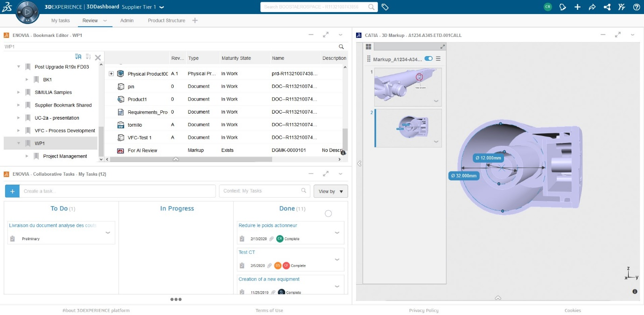The image size is (644, 315).
Task: Open the Privacy Policy link
Action: (x=424, y=310)
